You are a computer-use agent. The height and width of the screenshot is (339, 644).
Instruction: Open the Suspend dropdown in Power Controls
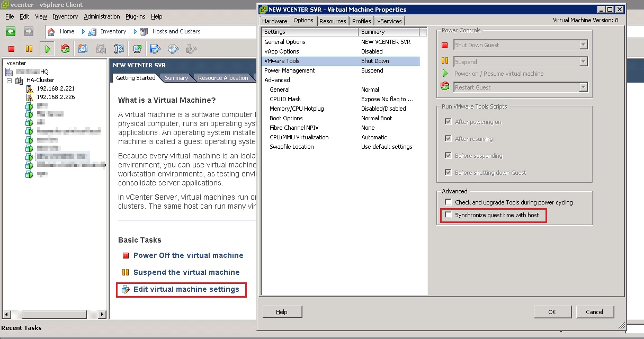click(x=583, y=62)
